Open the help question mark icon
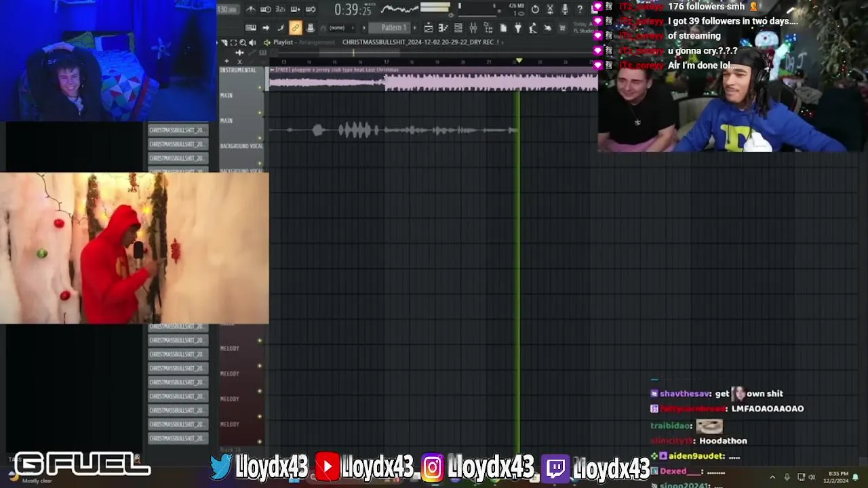Screen dimensions: 868x488 coord(580,9)
